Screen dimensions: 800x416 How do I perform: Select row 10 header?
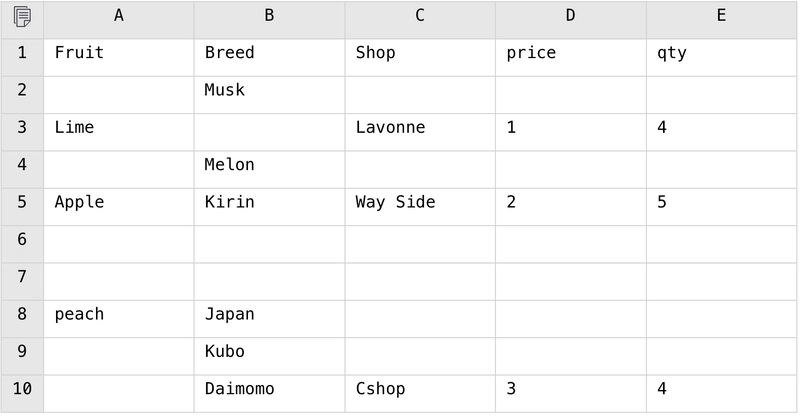[22, 394]
